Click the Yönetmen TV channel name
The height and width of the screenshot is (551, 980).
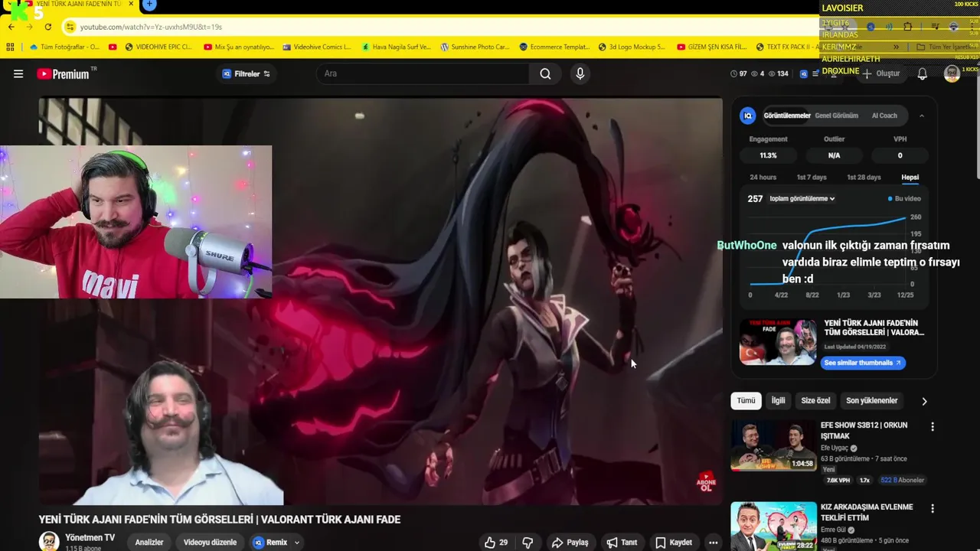tap(90, 538)
